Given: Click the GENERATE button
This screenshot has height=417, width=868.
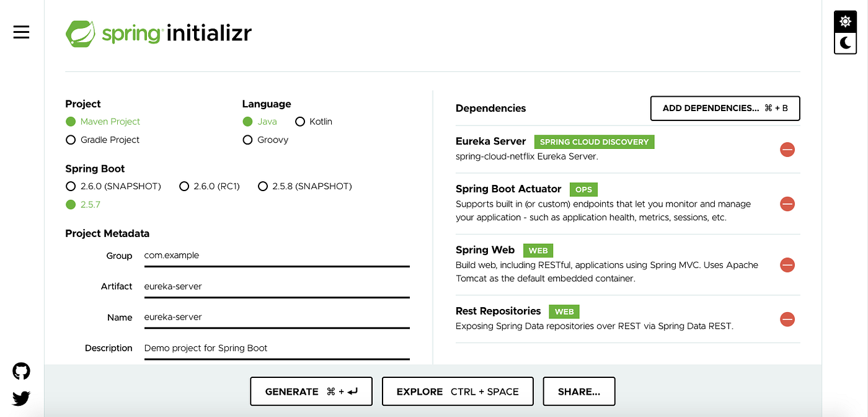Looking at the screenshot, I should (311, 391).
